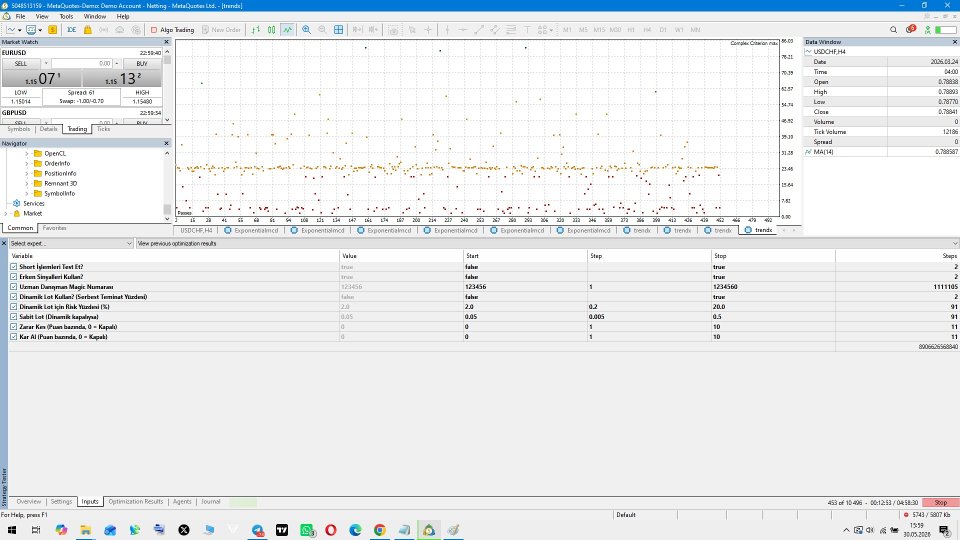Open WhatsApp from the taskbar
The height and width of the screenshot is (540, 960).
307,530
